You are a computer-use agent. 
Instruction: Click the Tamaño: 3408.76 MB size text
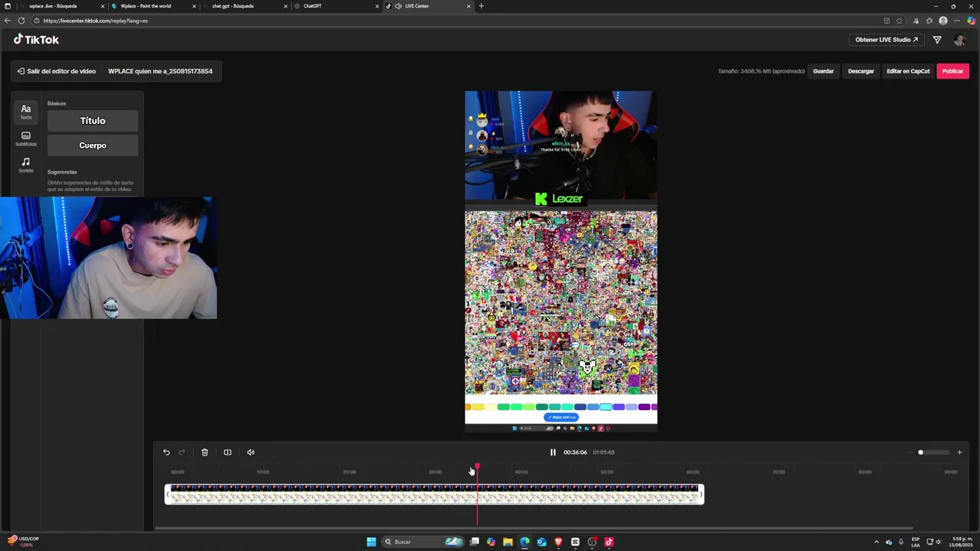click(761, 71)
